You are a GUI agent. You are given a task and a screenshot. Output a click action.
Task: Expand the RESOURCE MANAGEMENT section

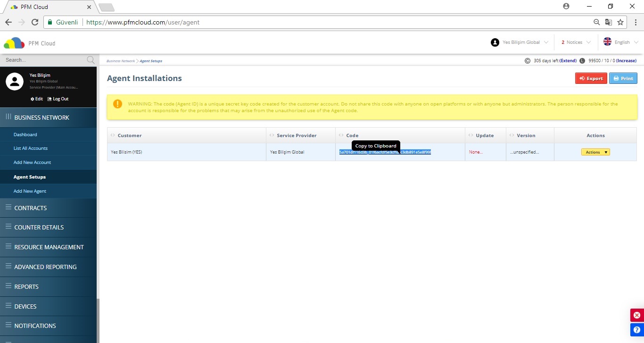coord(48,247)
